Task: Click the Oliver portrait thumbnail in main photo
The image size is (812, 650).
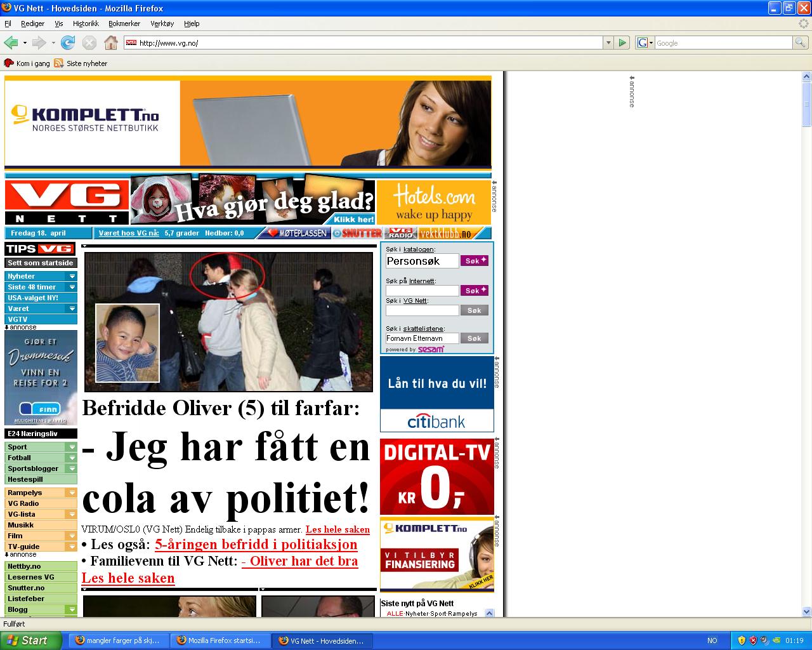Action: click(128, 343)
